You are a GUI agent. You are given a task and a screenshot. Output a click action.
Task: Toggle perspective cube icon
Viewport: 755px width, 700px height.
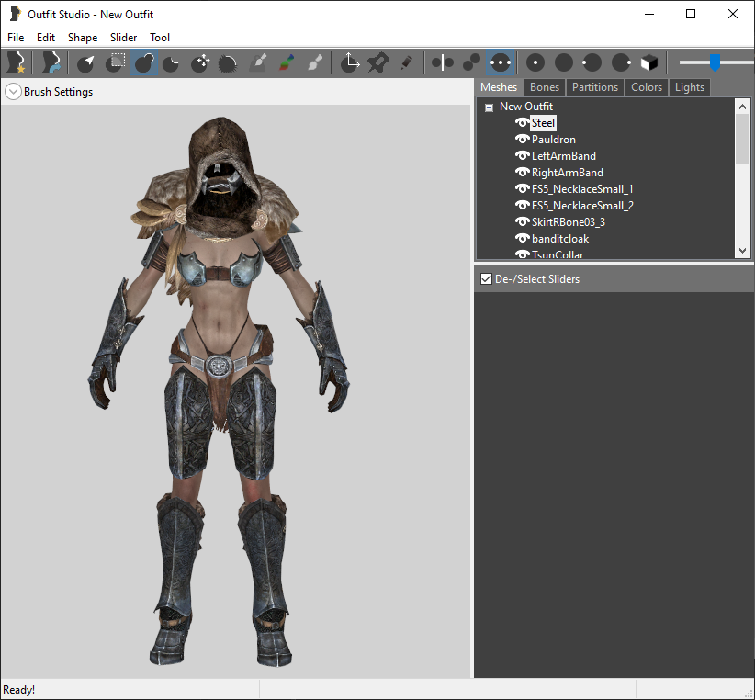coord(649,62)
